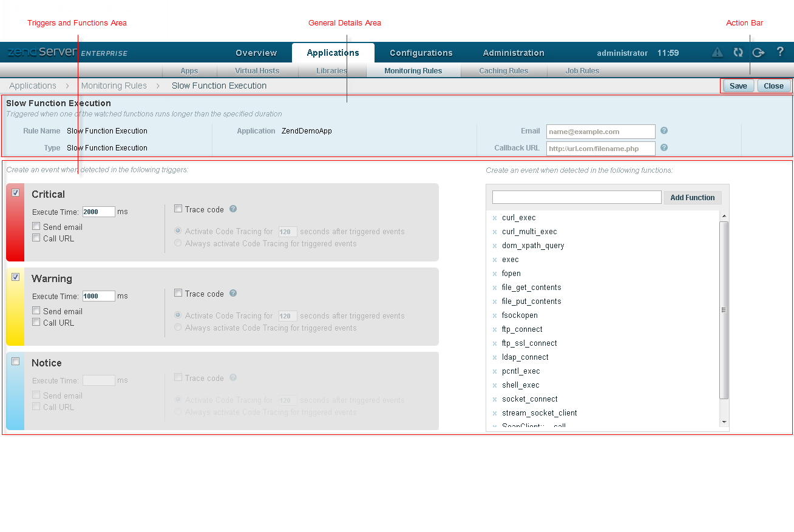
Task: Click the Add Function button
Action: (x=692, y=198)
